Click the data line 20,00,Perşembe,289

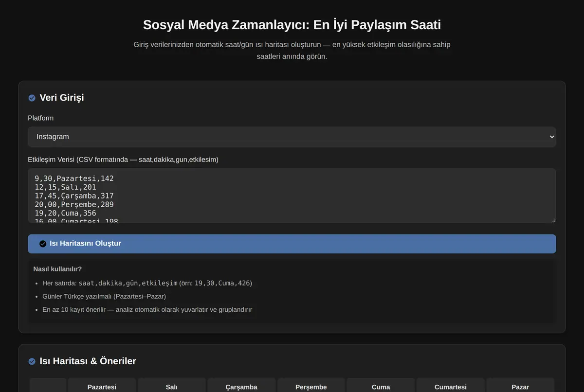[x=74, y=205]
